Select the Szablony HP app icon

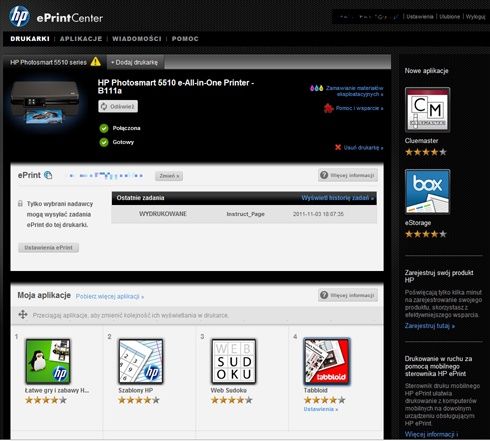[141, 361]
